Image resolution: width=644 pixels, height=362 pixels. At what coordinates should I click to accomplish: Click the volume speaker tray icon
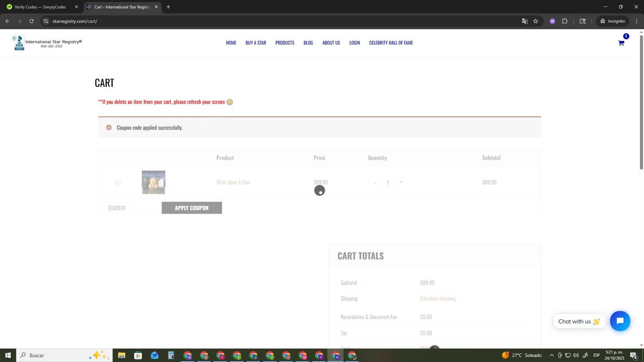click(576, 355)
